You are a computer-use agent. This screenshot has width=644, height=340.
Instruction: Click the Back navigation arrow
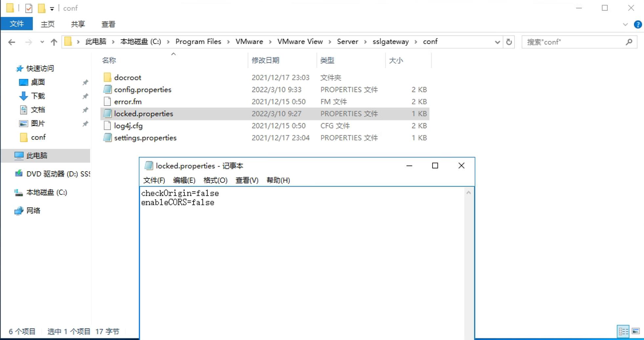(12, 42)
